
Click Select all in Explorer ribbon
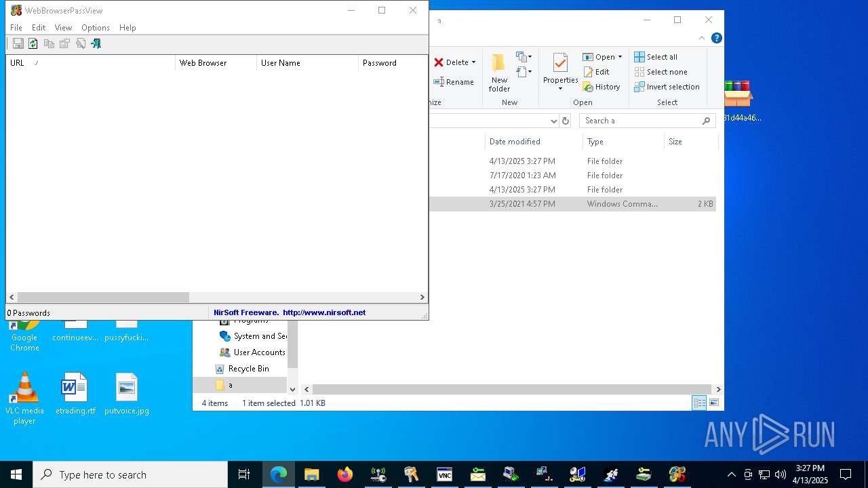(656, 57)
